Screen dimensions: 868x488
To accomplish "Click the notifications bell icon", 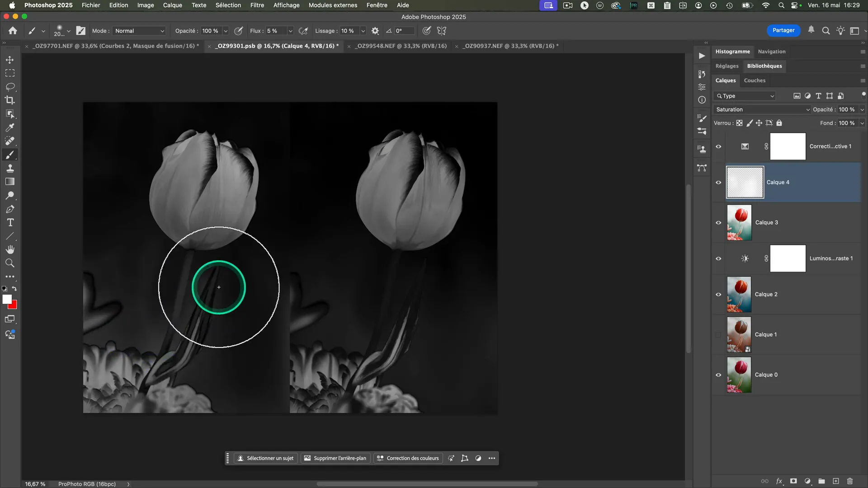I will coord(811,30).
